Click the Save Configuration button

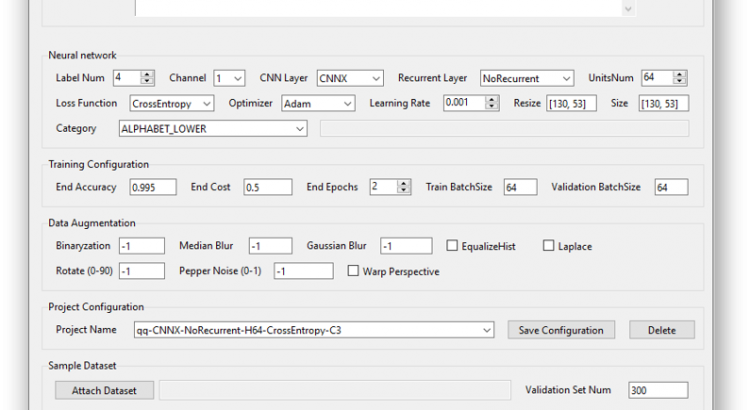coord(560,330)
